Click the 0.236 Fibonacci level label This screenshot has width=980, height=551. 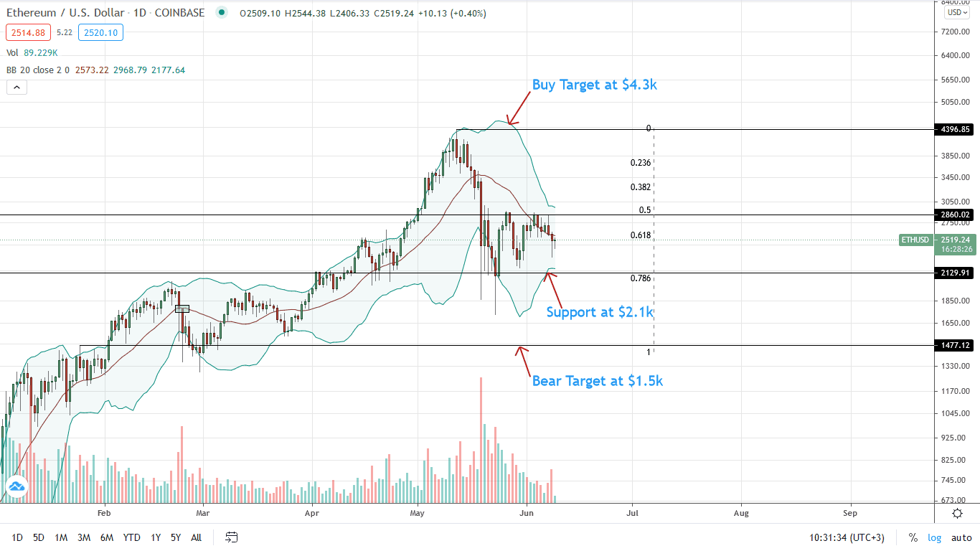[x=641, y=163]
